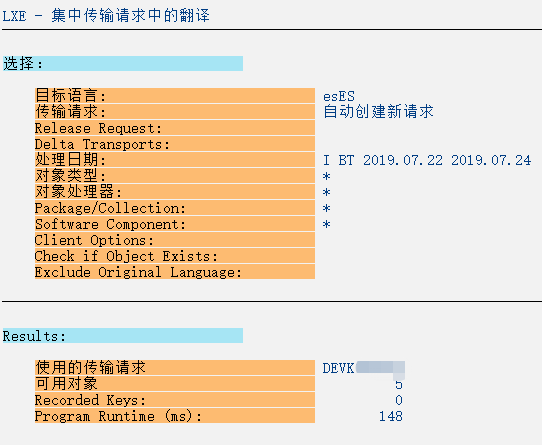Click the asterisk value beside 'Software Component:'
The height and width of the screenshot is (445, 542).
(327, 225)
